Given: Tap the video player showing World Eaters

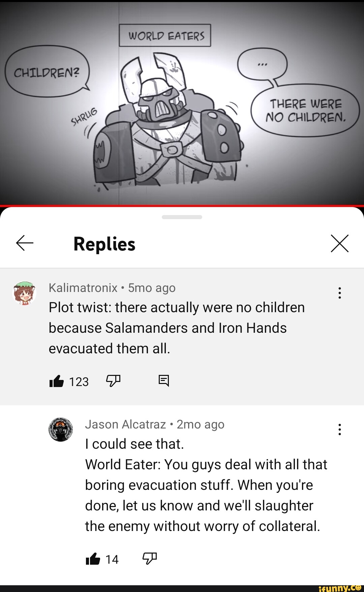Looking at the screenshot, I should pyautogui.click(x=182, y=103).
